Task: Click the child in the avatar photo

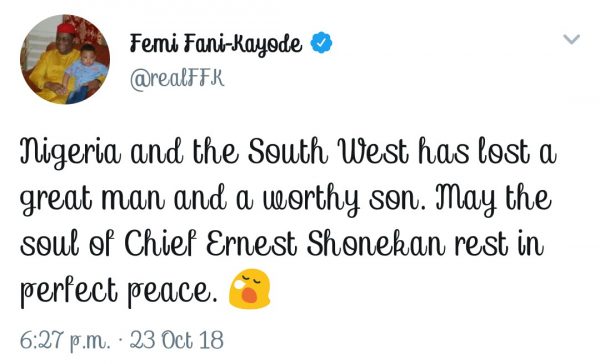Action: pos(86,73)
